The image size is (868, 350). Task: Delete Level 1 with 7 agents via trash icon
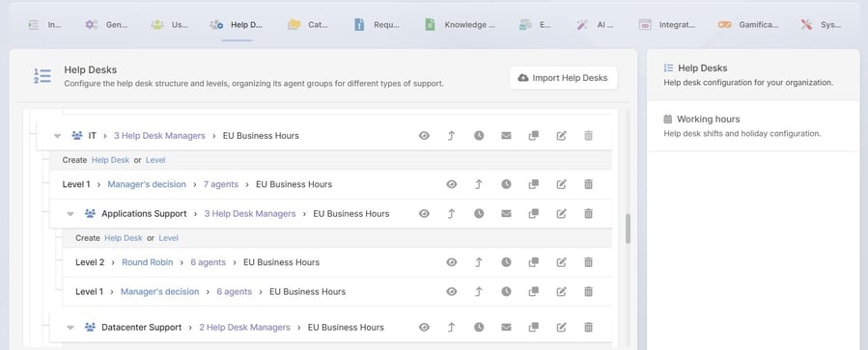coord(588,184)
